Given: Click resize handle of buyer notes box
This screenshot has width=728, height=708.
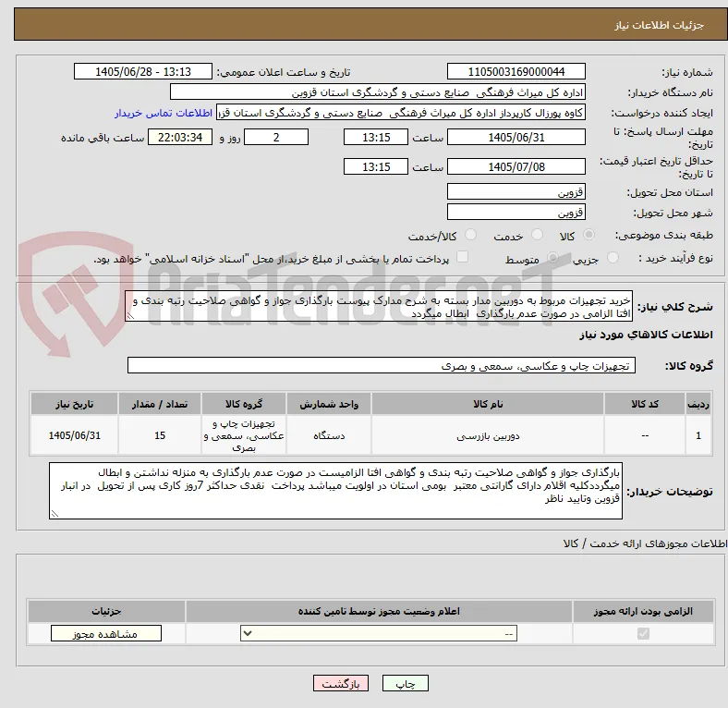Looking at the screenshot, I should (x=55, y=513).
